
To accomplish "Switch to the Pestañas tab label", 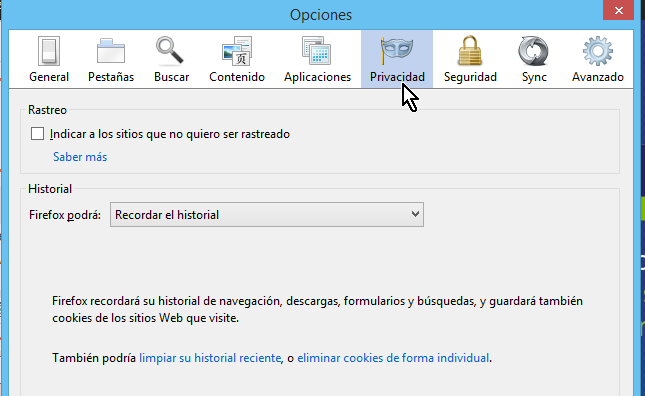I will point(111,77).
